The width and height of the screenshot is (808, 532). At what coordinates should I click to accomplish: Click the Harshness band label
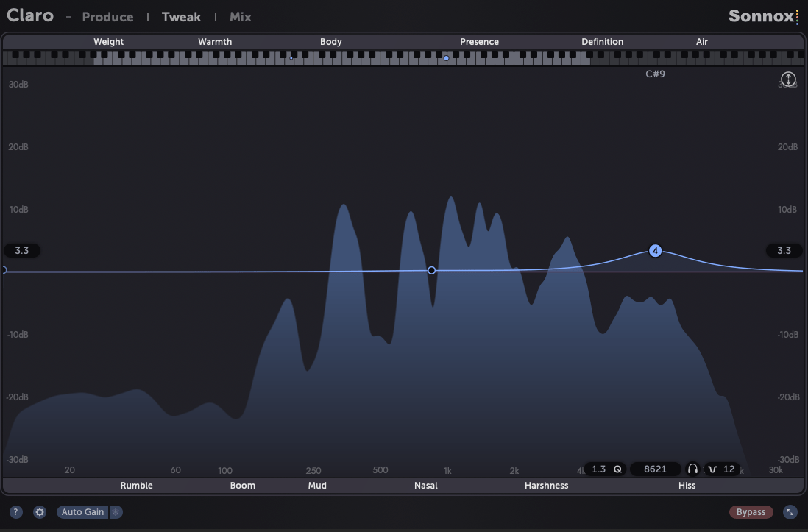pos(546,486)
